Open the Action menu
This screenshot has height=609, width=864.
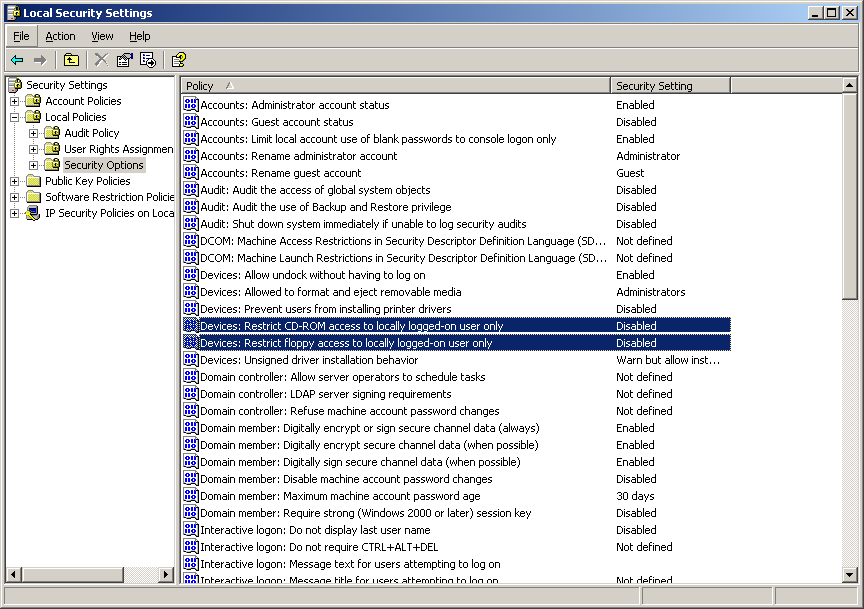pyautogui.click(x=60, y=36)
